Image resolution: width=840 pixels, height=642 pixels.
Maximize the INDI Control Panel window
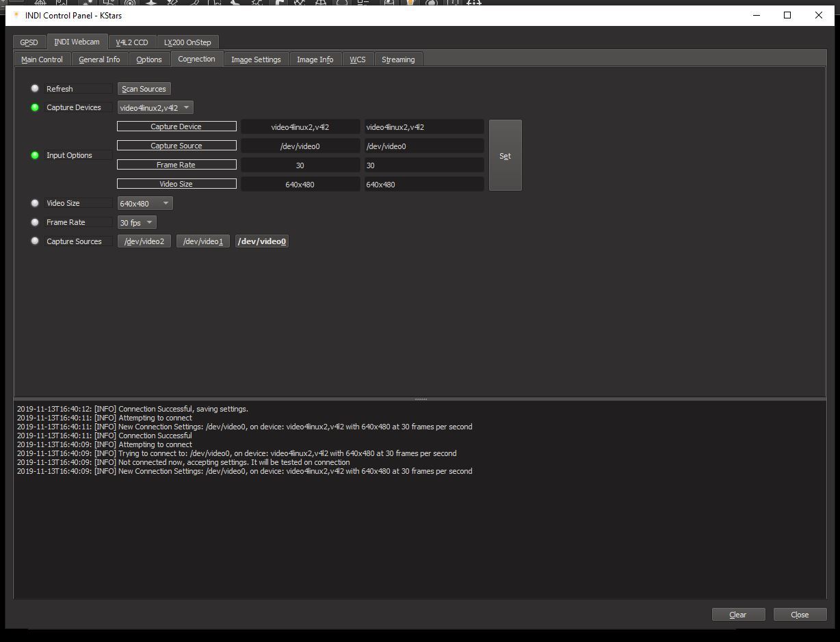click(x=787, y=15)
